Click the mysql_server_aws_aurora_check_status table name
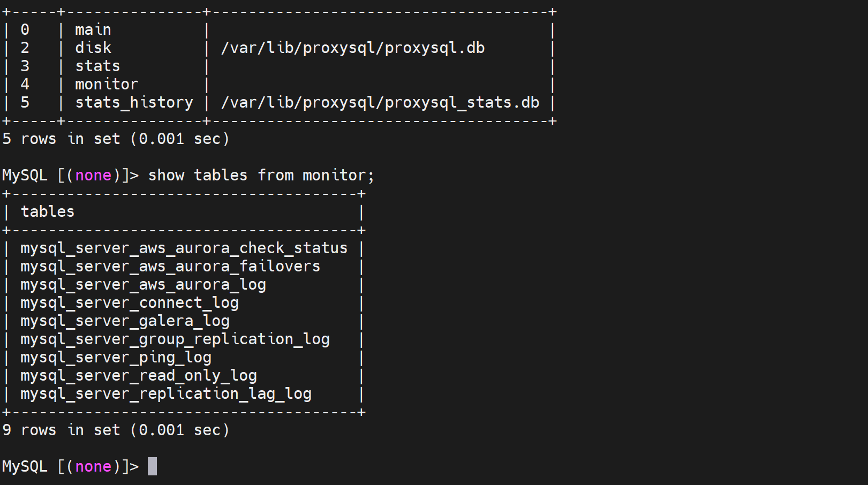868x485 pixels. (x=184, y=248)
